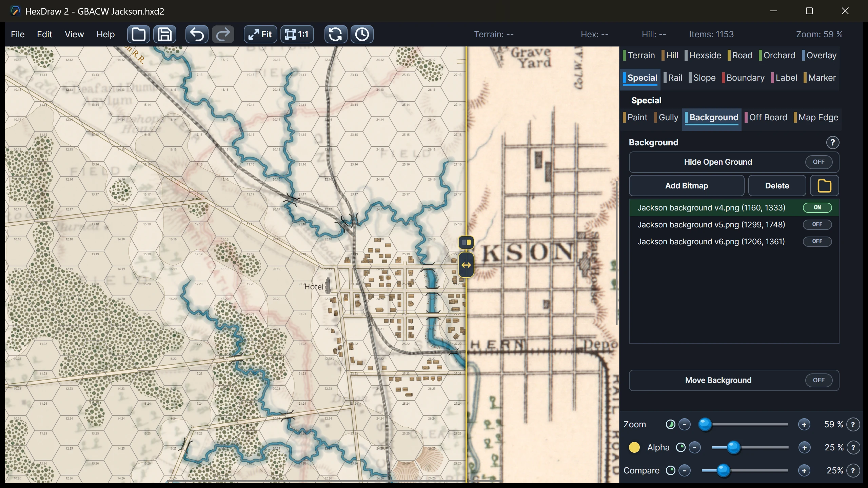
Task: Click the Compare slider handle
Action: [723, 470]
